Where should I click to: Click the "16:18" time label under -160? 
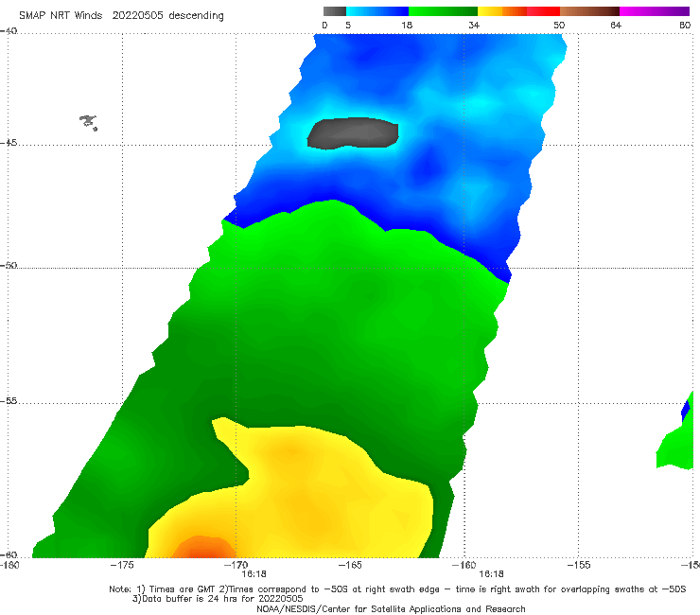[492, 574]
